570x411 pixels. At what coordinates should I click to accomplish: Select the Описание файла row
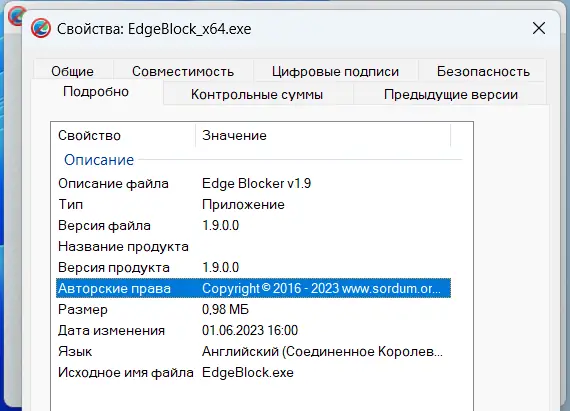click(253, 184)
